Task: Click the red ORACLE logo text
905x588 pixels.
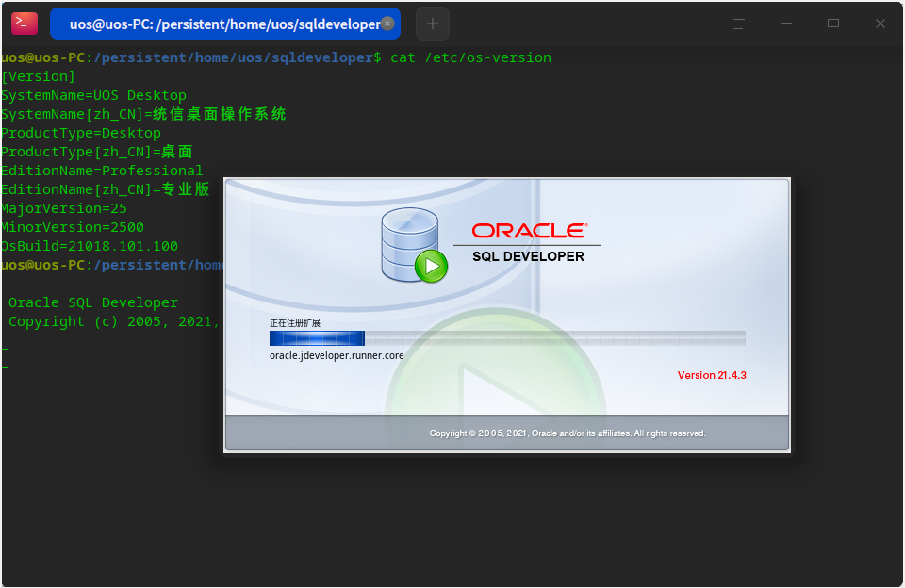Action: point(530,231)
